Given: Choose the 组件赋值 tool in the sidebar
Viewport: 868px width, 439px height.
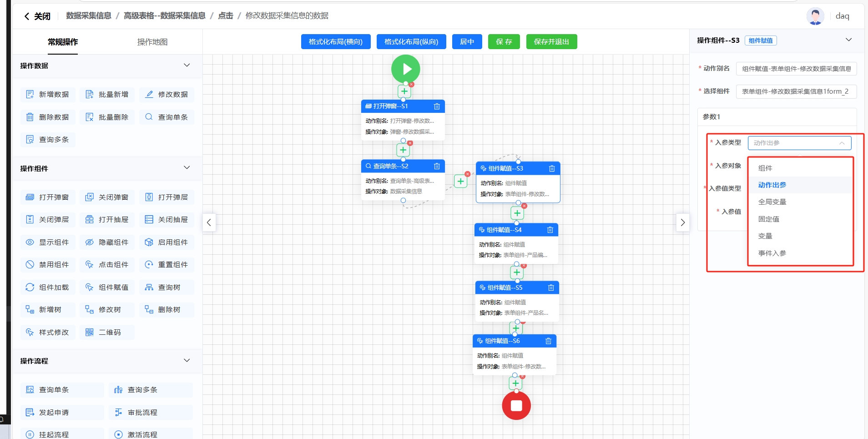Looking at the screenshot, I should coord(107,288).
